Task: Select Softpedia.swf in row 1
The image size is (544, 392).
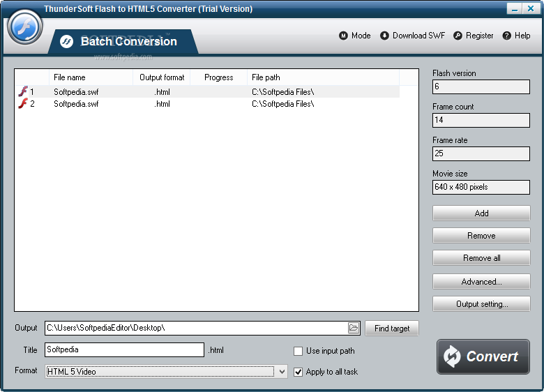Action: click(x=76, y=92)
